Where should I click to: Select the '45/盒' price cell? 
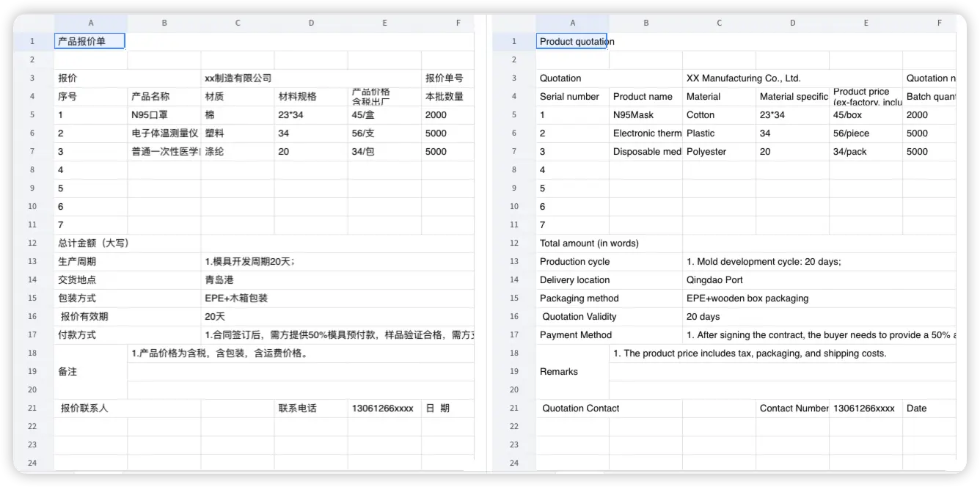(384, 114)
